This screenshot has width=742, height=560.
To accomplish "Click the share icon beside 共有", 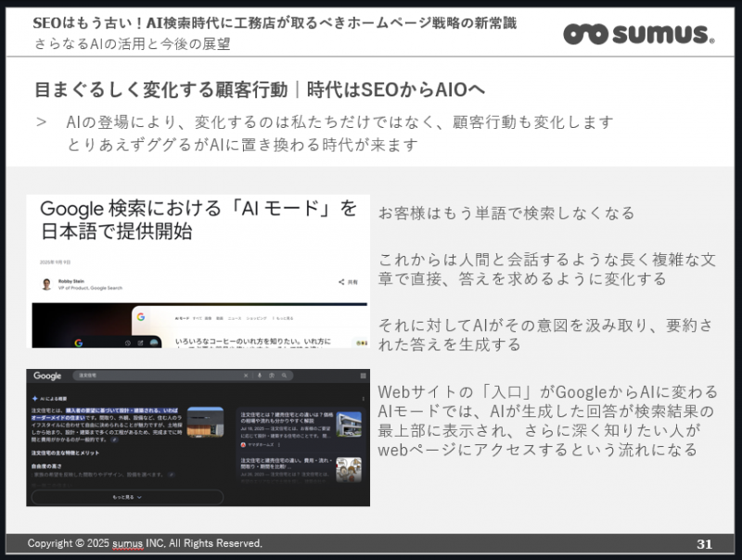I will pyautogui.click(x=341, y=282).
